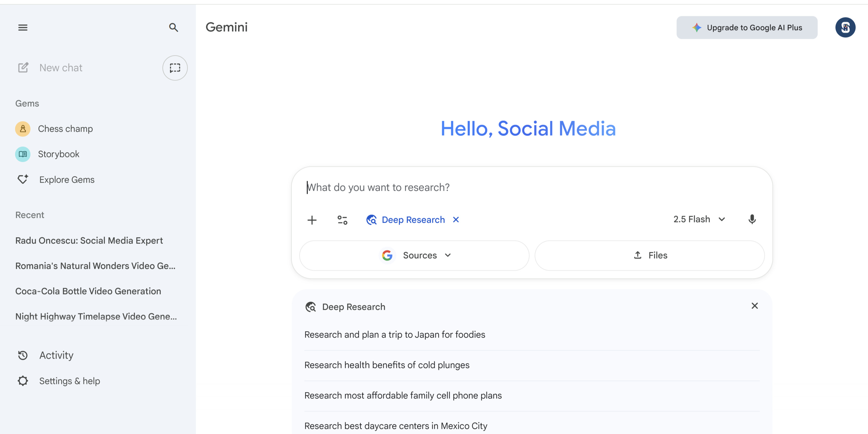
Task: Close the Deep Research suggestions panel
Action: 754,306
